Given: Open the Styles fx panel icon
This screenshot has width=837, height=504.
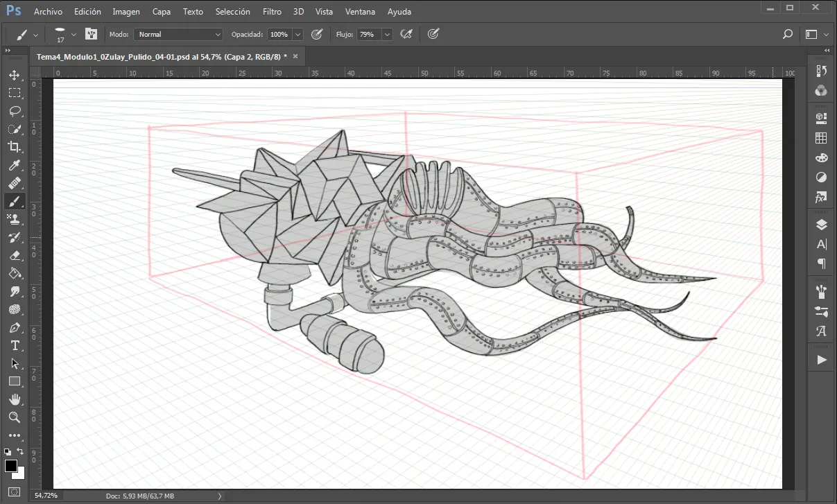Looking at the screenshot, I should coord(822,198).
